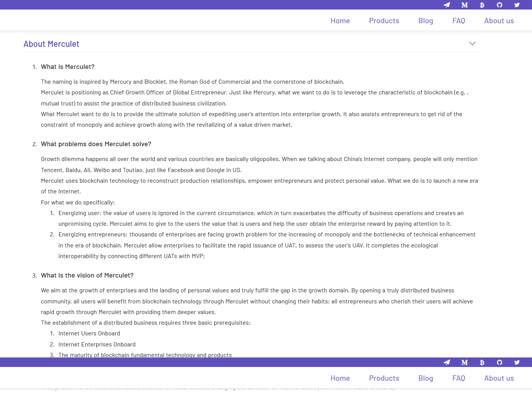
Task: Click the line "For what we do specifically:"
Action: [78, 203]
